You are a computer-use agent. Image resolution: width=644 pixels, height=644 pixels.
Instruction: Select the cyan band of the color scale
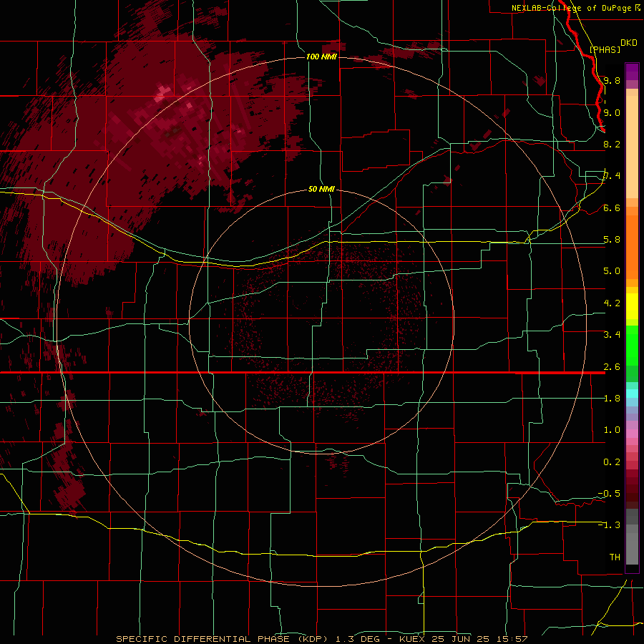tap(632, 394)
